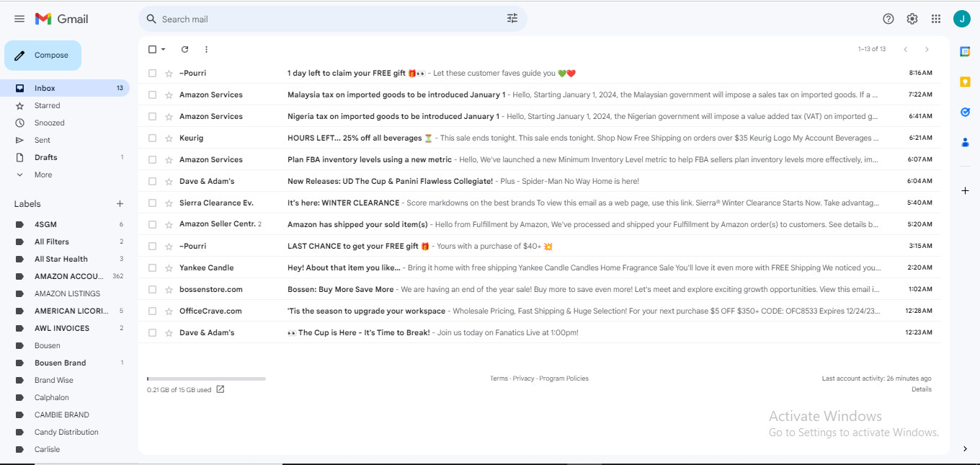
Task: Open the select dropdown arrow
Action: tap(164, 49)
